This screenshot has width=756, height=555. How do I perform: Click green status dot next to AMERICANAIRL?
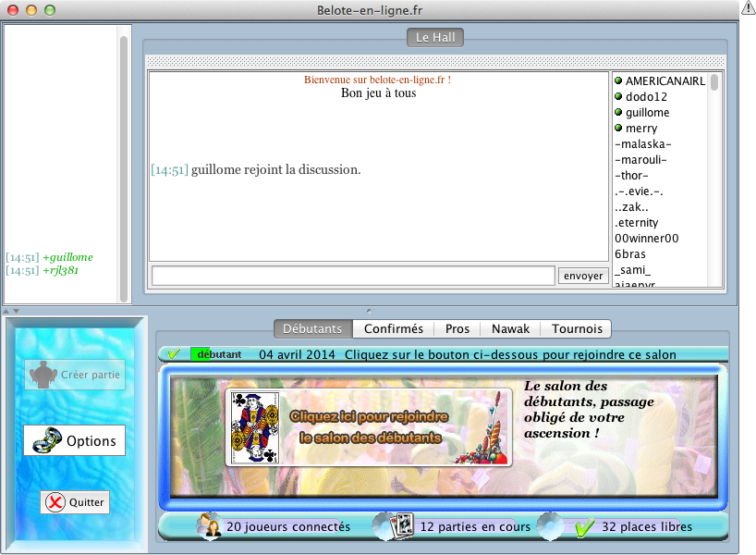[618, 80]
